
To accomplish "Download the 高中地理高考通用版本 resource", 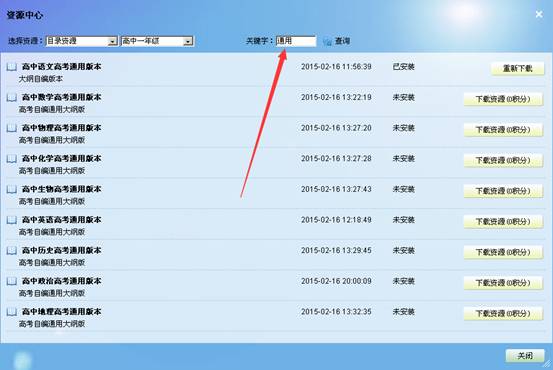I will click(503, 314).
